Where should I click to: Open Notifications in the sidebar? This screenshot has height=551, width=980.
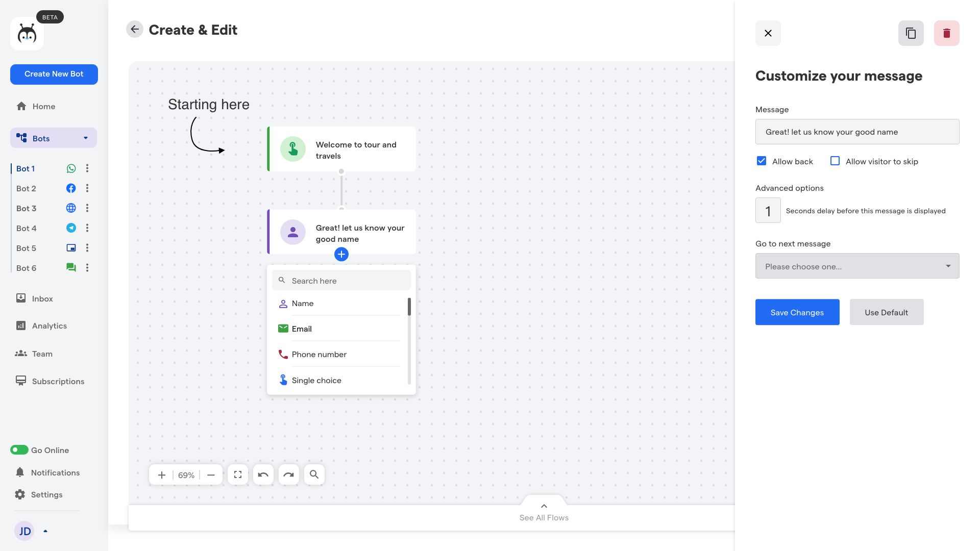[47, 472]
